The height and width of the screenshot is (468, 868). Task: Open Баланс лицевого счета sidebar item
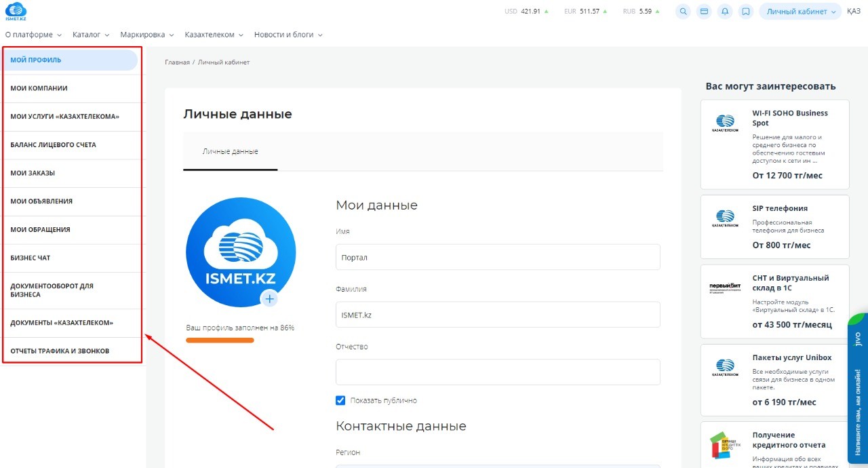[x=53, y=145]
